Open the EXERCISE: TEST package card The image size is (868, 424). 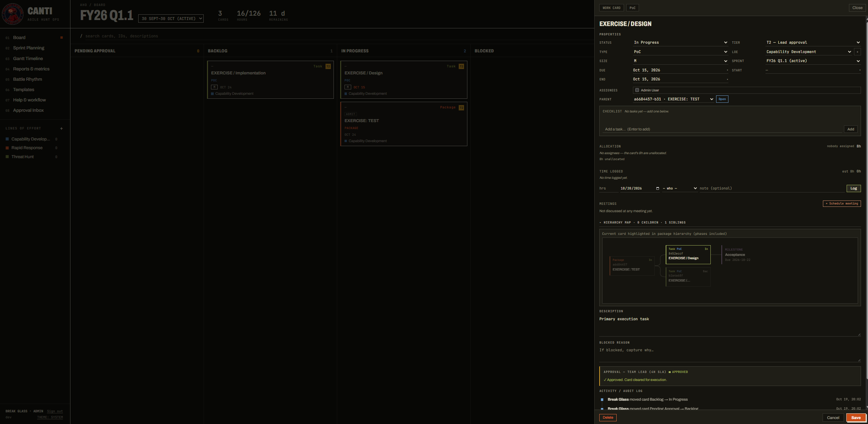tap(404, 124)
